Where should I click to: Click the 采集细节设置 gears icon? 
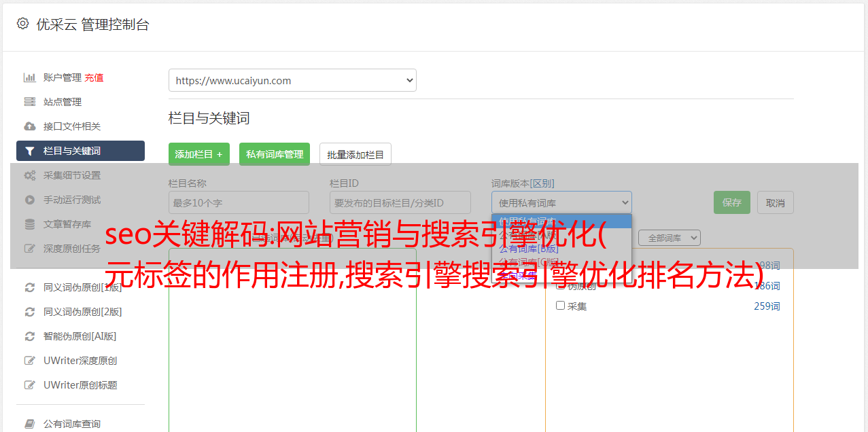click(30, 175)
